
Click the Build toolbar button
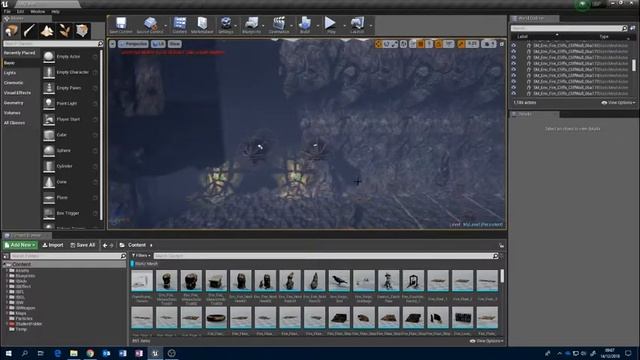tap(305, 25)
